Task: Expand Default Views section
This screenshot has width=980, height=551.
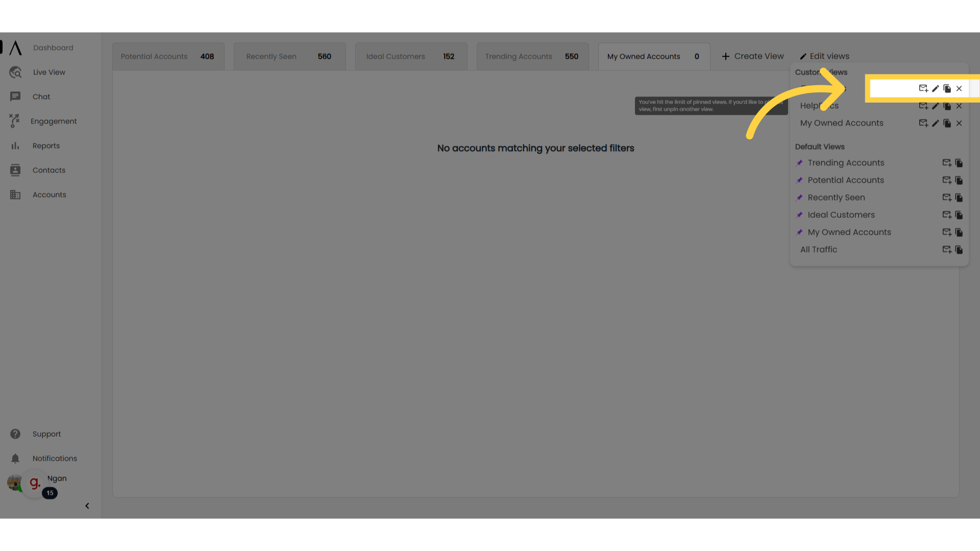Action: pos(820,146)
